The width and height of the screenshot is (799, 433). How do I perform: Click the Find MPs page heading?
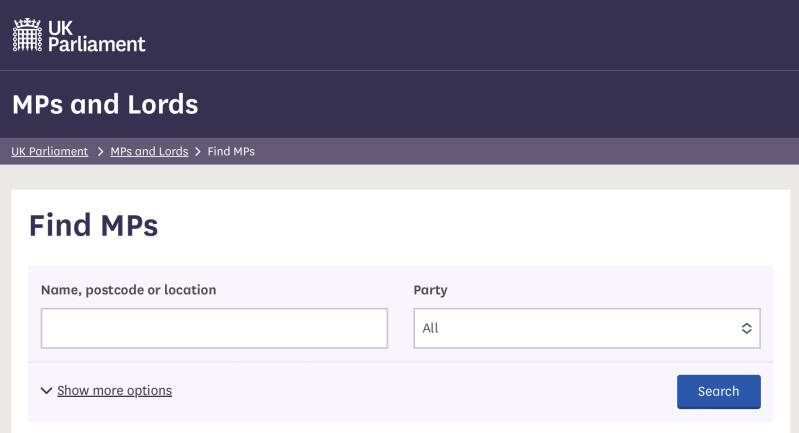(x=93, y=225)
